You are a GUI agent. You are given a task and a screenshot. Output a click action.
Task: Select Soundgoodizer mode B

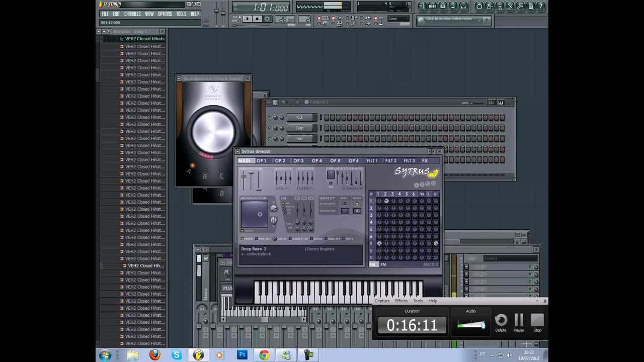tap(205, 176)
